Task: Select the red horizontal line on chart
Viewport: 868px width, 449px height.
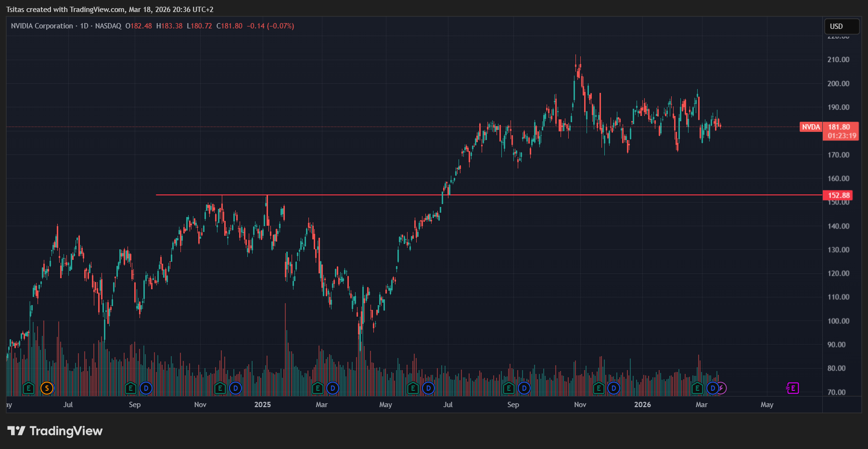Action: point(489,195)
